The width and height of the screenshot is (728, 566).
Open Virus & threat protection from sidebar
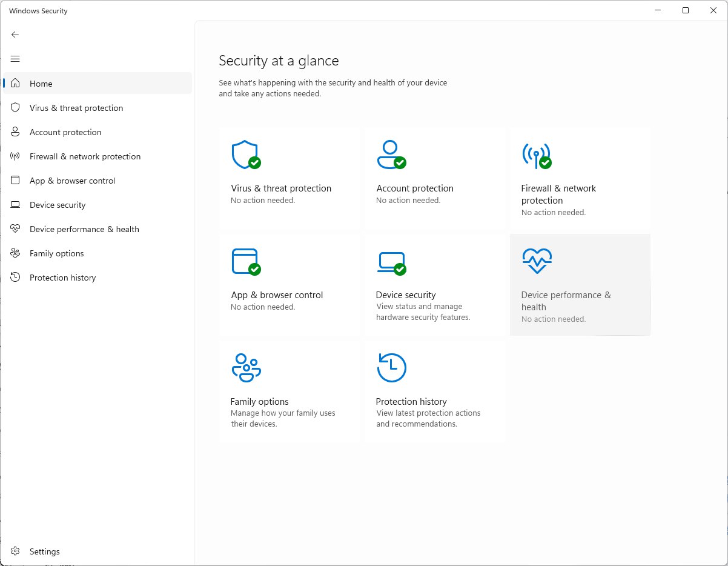click(98, 107)
